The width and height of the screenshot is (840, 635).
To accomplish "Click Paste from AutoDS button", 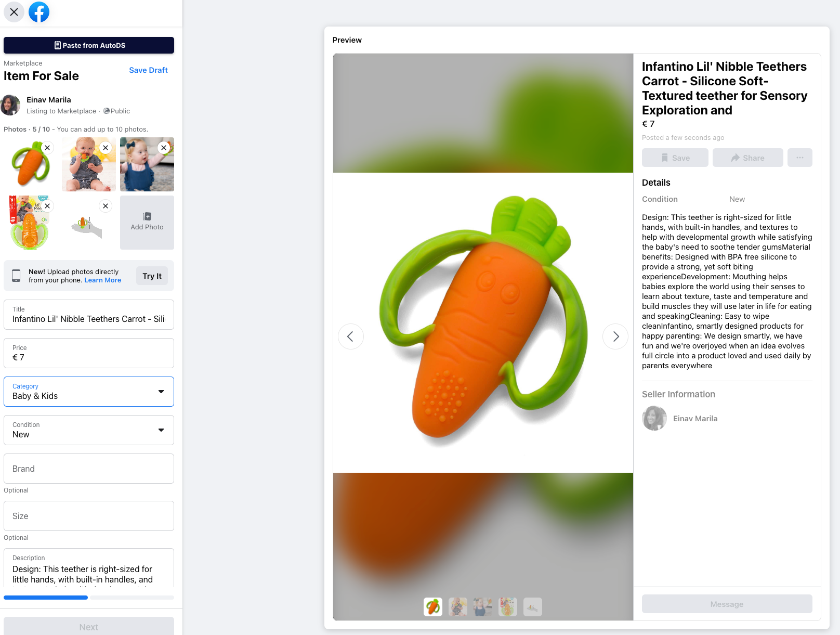I will click(89, 45).
